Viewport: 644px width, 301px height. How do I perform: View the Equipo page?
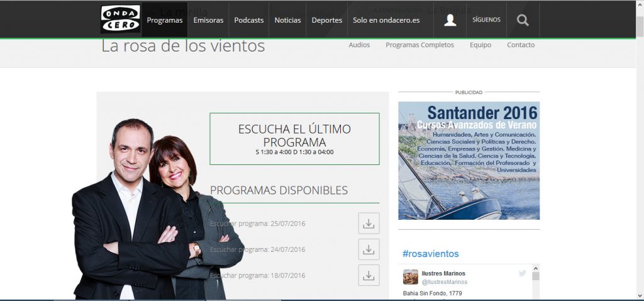point(480,45)
